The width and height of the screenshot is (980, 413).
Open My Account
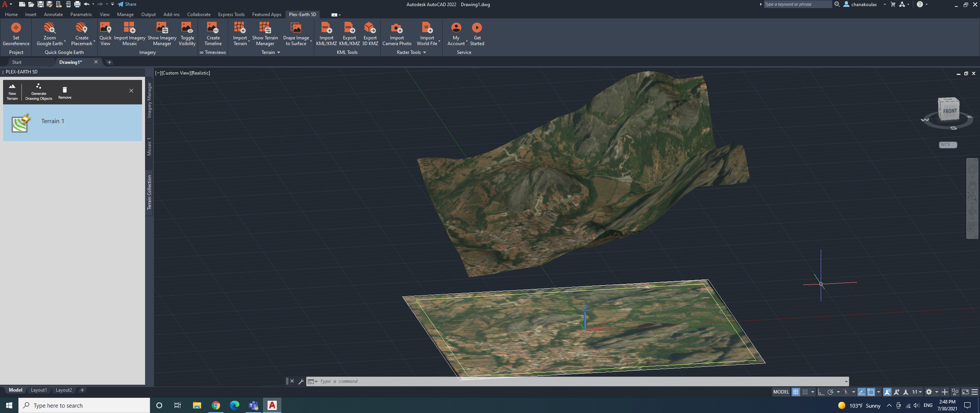point(456,34)
